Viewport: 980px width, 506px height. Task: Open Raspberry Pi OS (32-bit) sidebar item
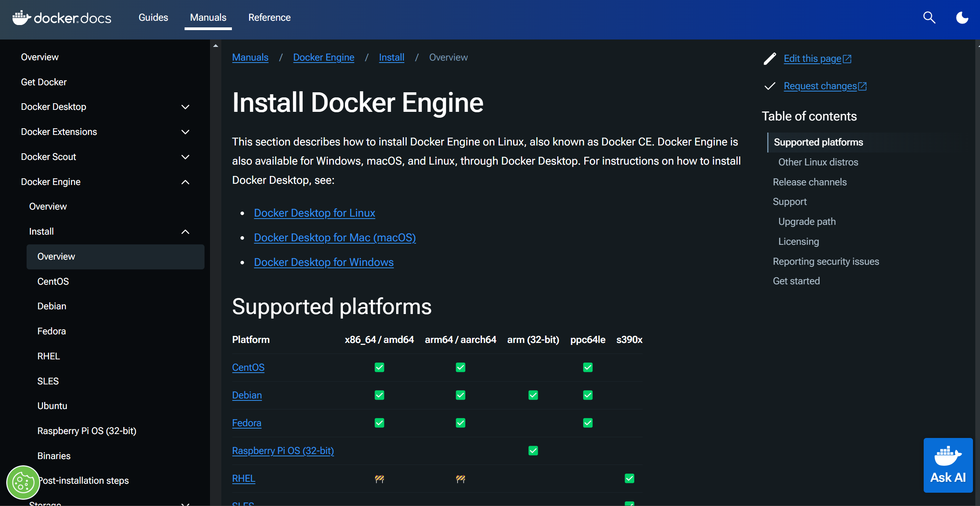click(87, 431)
